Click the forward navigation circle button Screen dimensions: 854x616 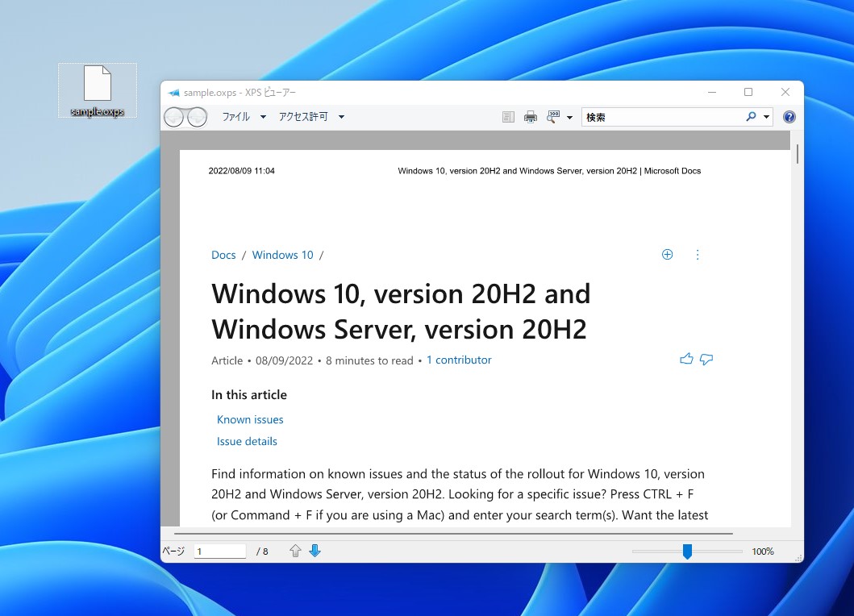pyautogui.click(x=196, y=116)
